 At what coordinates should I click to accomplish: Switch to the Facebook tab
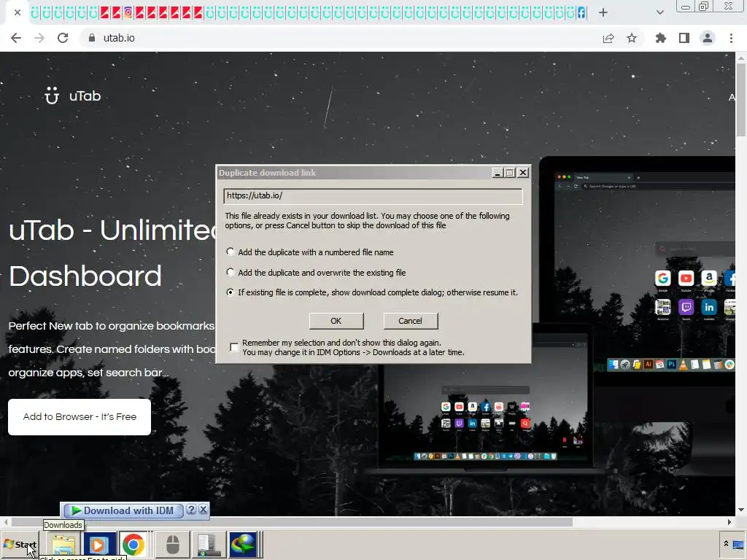tap(581, 13)
